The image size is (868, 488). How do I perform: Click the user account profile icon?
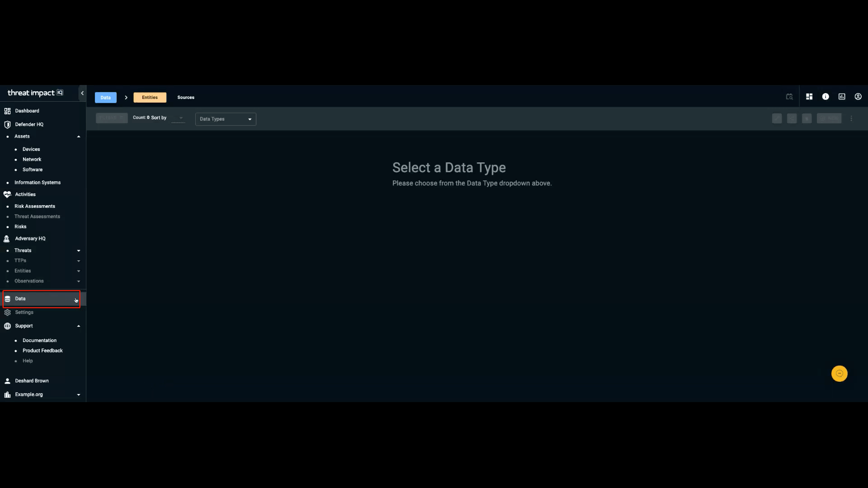point(858,97)
